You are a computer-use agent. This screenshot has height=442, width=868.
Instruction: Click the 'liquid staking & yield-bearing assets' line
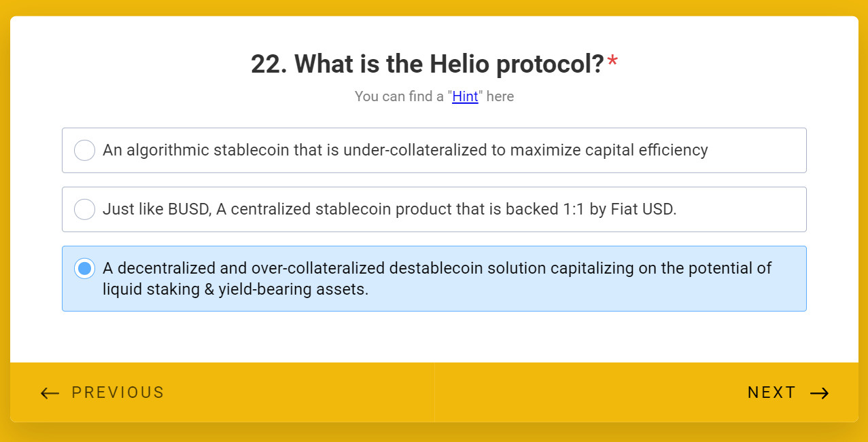click(235, 289)
